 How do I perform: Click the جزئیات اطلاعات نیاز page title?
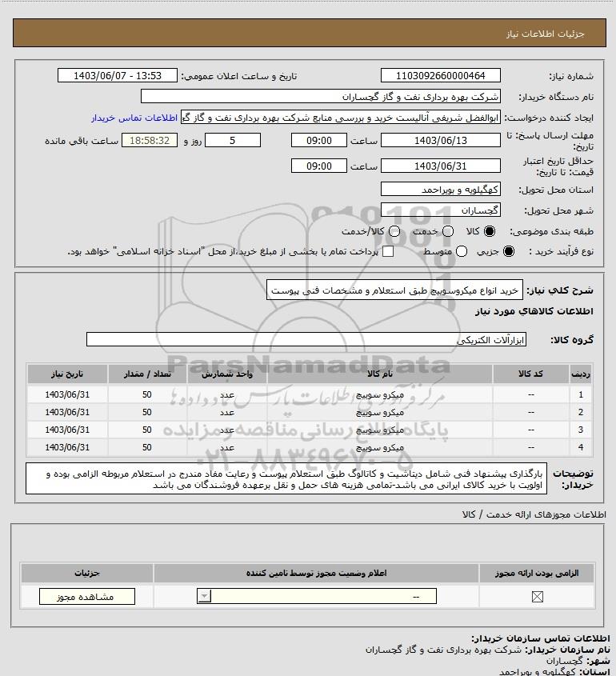click(546, 34)
